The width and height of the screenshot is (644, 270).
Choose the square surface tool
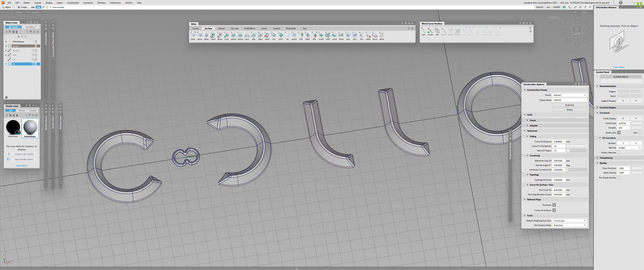(294, 36)
